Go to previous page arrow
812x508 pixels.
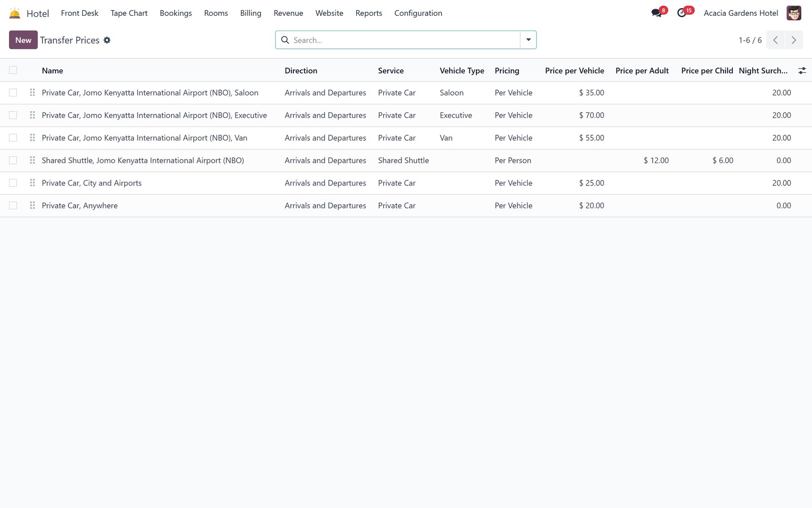click(x=775, y=40)
